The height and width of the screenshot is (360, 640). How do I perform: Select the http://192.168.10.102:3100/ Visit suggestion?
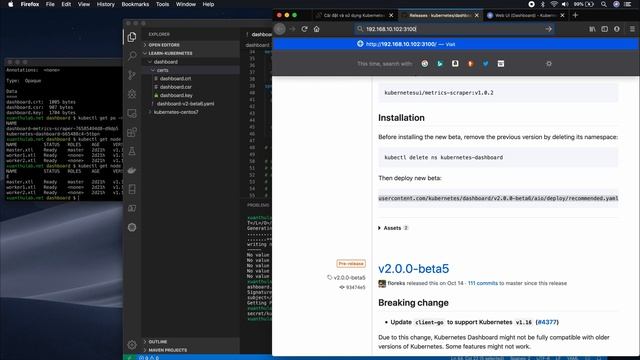[x=456, y=44]
